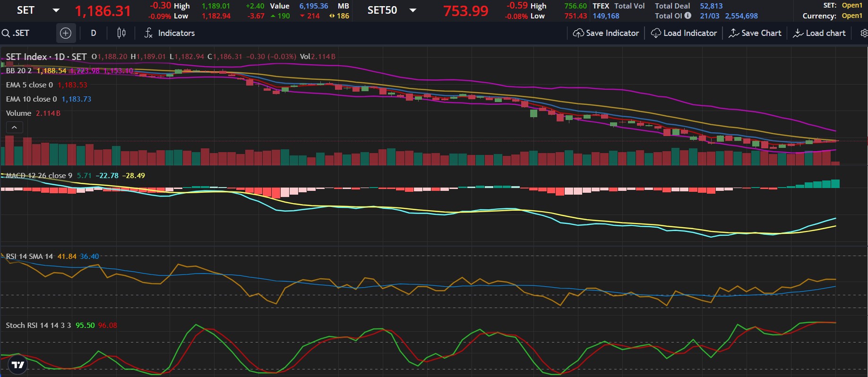
Task: Click the SET index price 1,186.31
Action: [x=103, y=11]
